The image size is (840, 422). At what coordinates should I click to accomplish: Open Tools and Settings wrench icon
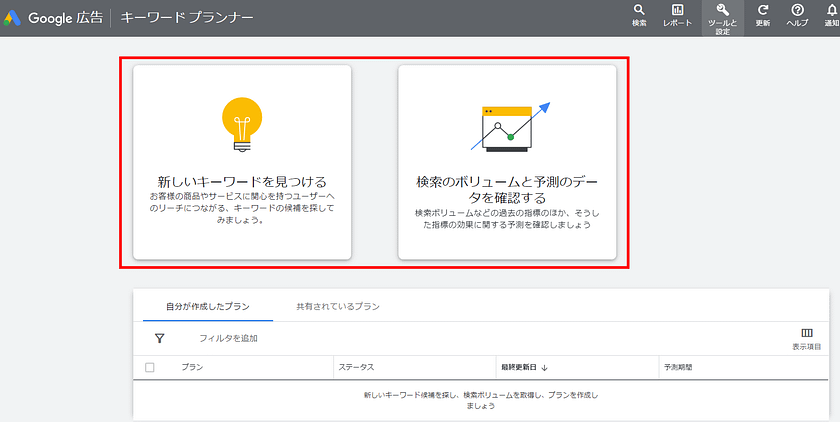point(722,11)
